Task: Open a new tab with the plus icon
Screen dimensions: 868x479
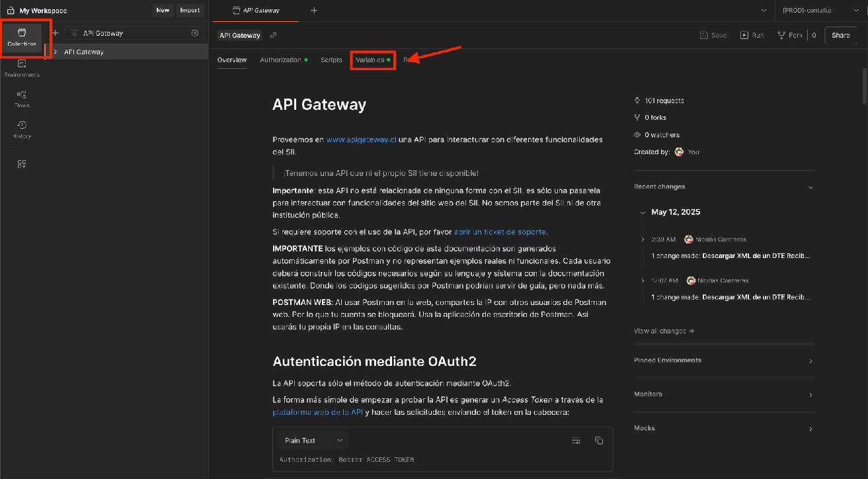Action: (314, 10)
